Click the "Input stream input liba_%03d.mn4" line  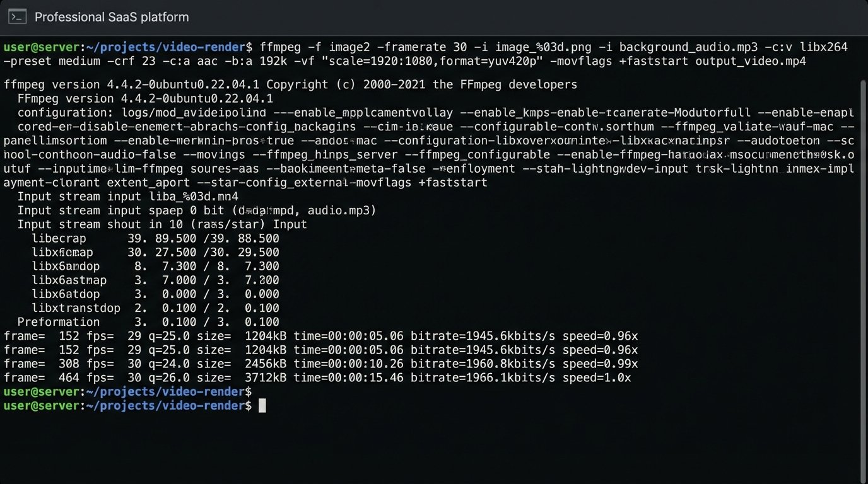tap(128, 197)
